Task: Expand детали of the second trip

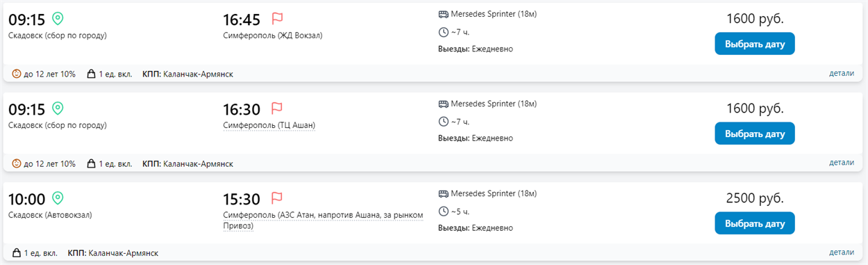Action: click(842, 163)
